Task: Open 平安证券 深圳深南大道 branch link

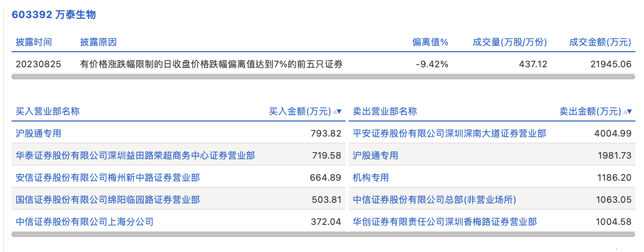Action: [449, 134]
